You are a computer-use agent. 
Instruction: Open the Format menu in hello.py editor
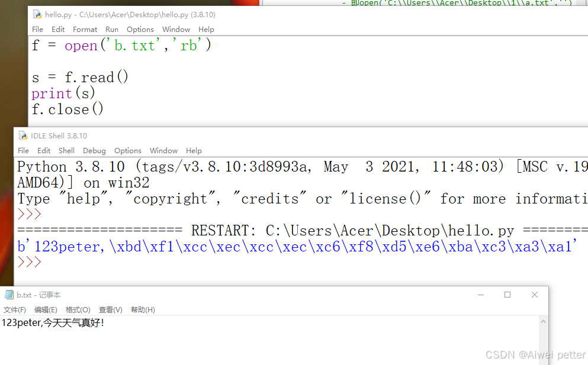point(85,29)
